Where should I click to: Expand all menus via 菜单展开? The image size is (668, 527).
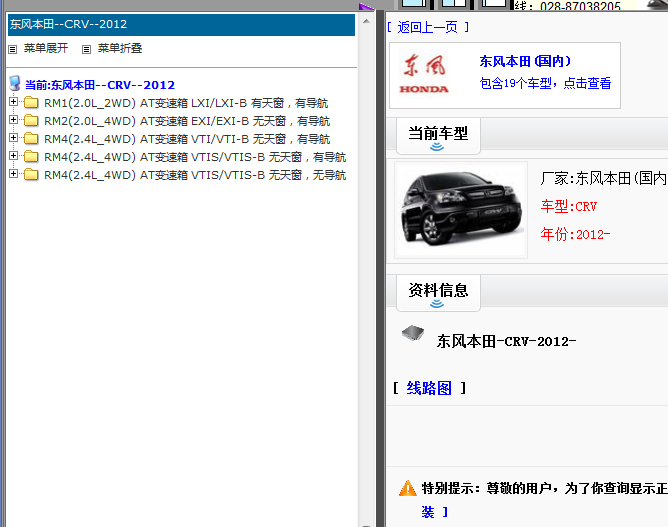pyautogui.click(x=46, y=48)
